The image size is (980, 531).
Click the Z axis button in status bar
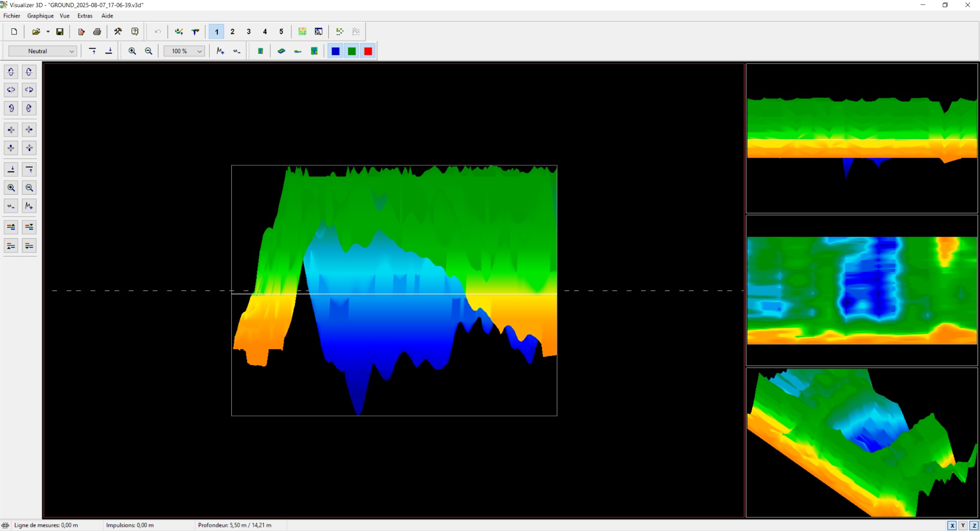pyautogui.click(x=974, y=525)
